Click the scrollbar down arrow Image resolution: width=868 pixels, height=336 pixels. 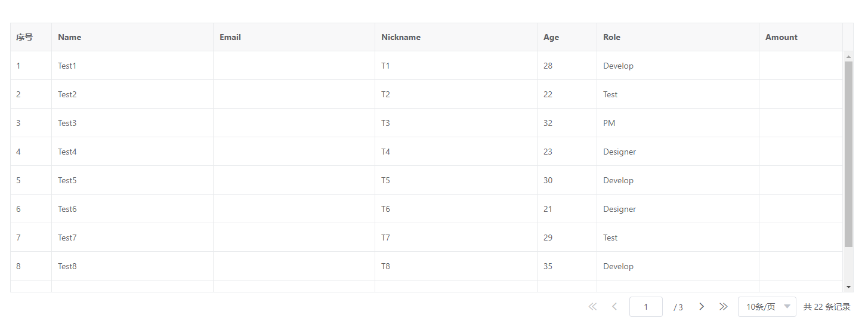pos(848,287)
